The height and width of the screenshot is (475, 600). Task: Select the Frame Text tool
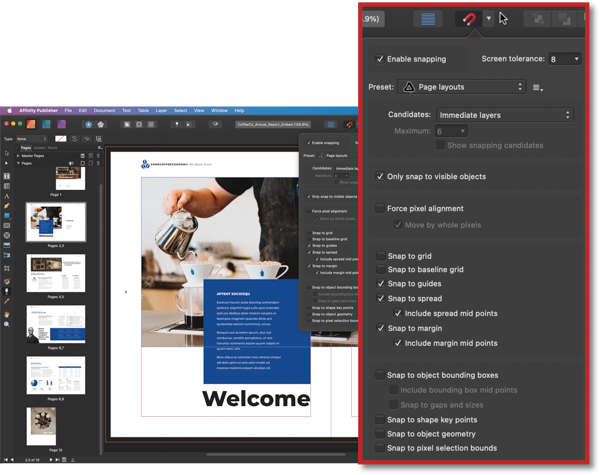[7, 176]
